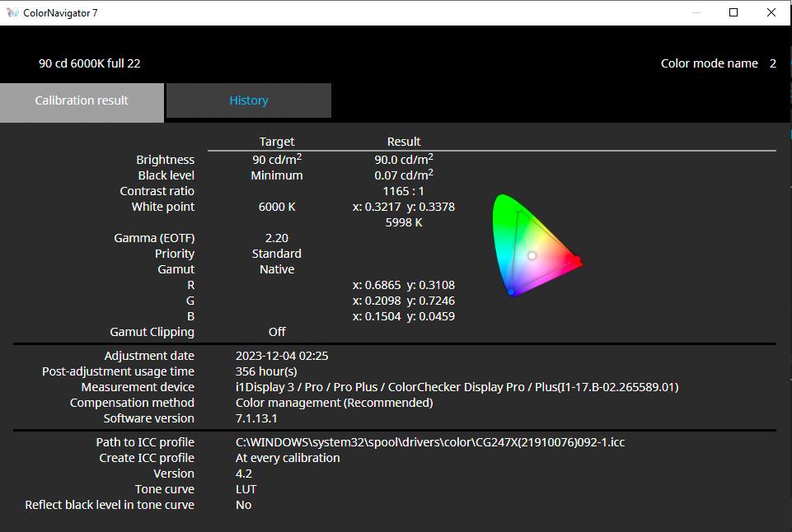This screenshot has width=792, height=532.
Task: Click the black level target 'Minimum'
Action: pos(277,175)
